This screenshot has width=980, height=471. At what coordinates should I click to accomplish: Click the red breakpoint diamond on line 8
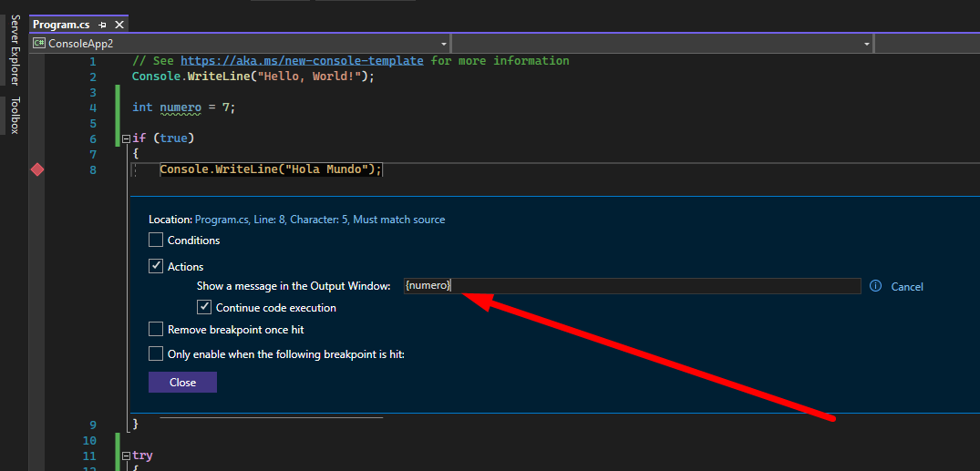coord(37,169)
